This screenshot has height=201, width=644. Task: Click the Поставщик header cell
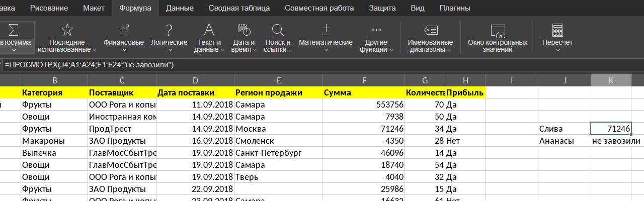[122, 92]
